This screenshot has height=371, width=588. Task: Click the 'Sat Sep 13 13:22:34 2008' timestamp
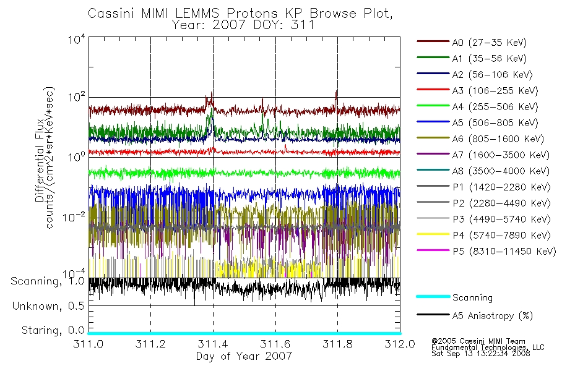pyautogui.click(x=481, y=354)
